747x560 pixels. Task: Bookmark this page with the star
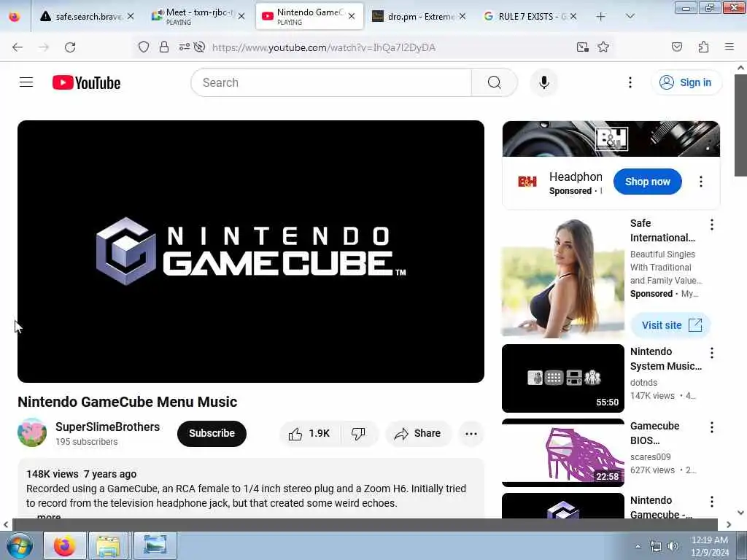click(x=603, y=47)
